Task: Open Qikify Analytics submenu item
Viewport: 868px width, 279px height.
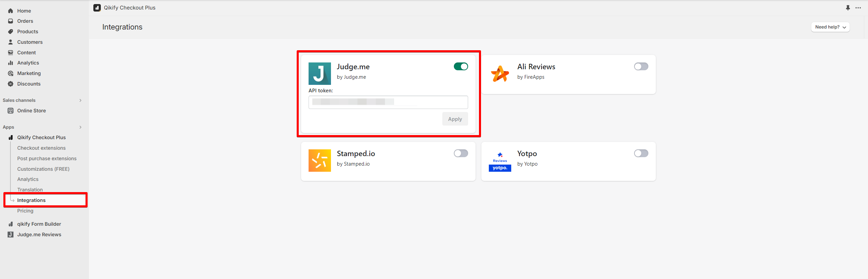Action: point(28,179)
